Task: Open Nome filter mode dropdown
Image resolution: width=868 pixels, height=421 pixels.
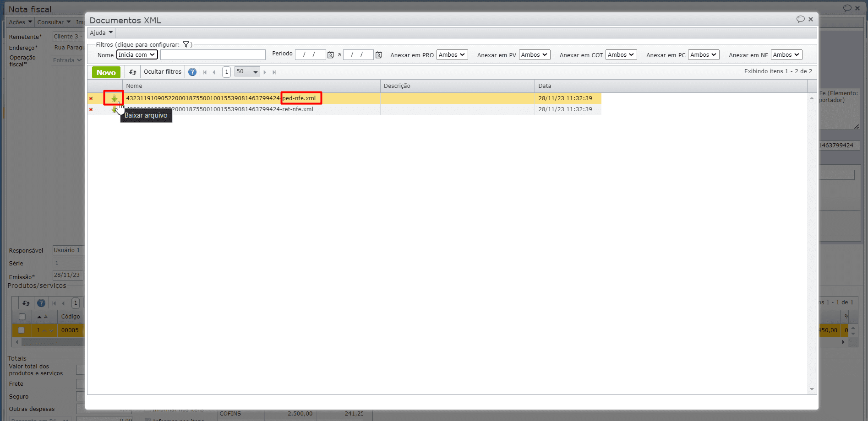Action: [x=137, y=55]
